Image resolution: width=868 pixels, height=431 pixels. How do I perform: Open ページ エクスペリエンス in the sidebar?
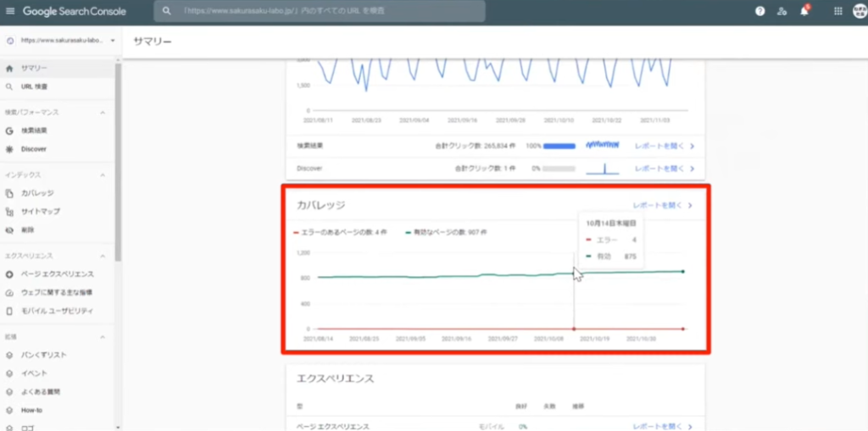tap(58, 274)
